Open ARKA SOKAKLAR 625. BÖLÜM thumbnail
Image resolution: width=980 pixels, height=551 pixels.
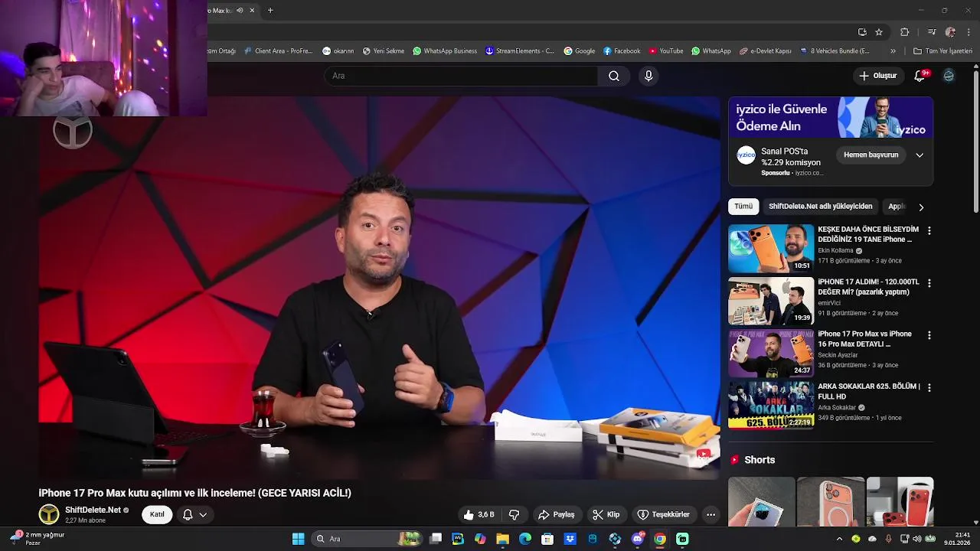(x=770, y=406)
